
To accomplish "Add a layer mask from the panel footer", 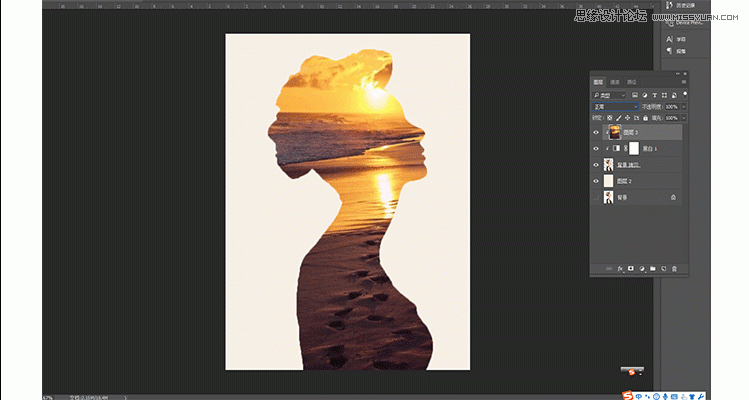I will [631, 269].
